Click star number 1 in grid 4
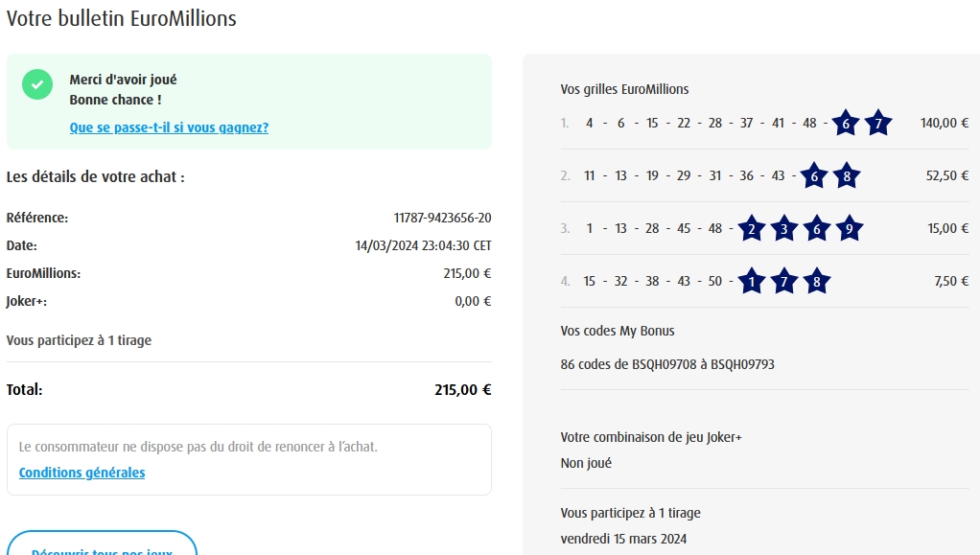This screenshot has height=555, width=980. tap(752, 282)
